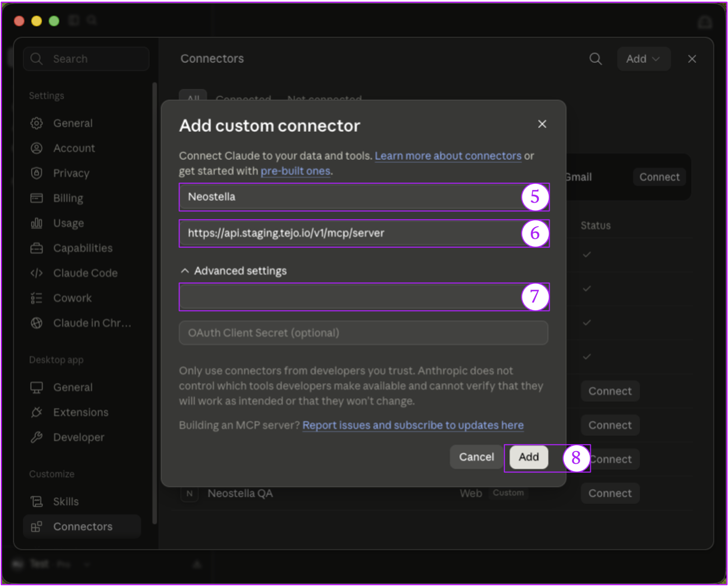728x586 pixels.
Task: Open Extensions plug icon in sidebar
Action: pos(36,412)
